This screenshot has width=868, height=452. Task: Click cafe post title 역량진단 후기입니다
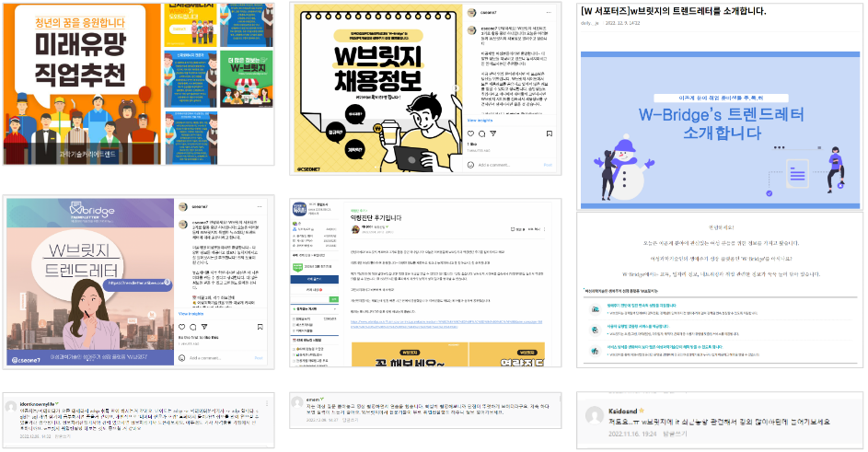coord(376,217)
